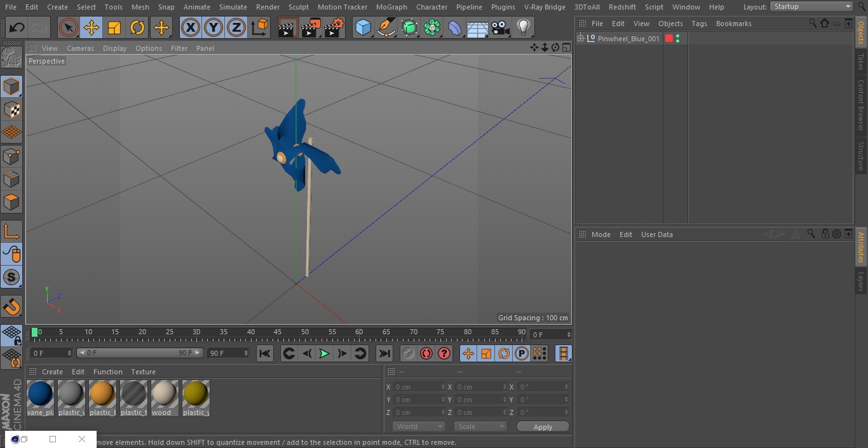Render the active view
The image size is (868, 448).
point(288,27)
